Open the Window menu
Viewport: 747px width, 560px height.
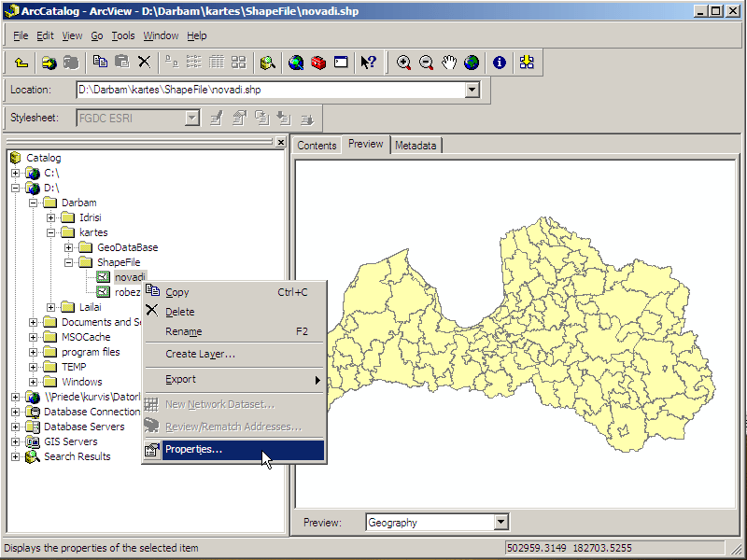click(x=161, y=35)
